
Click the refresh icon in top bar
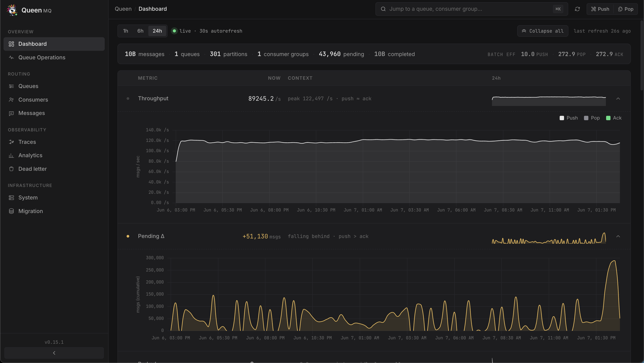pyautogui.click(x=577, y=9)
